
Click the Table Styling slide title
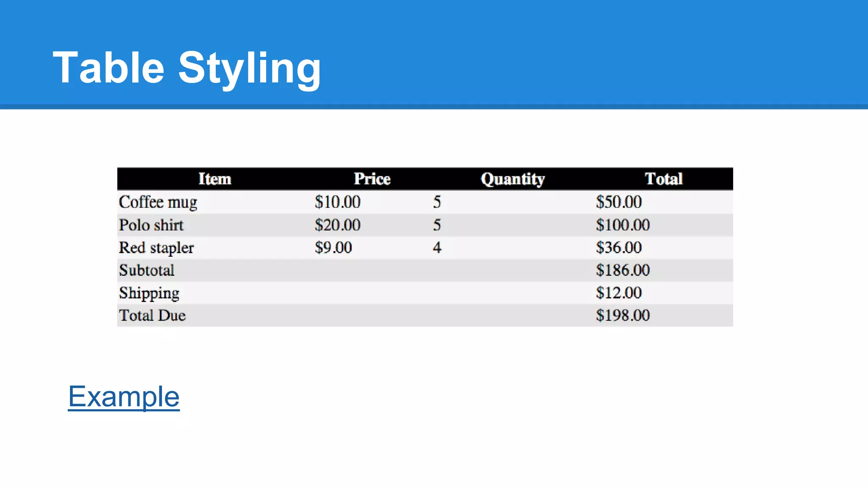[187, 68]
